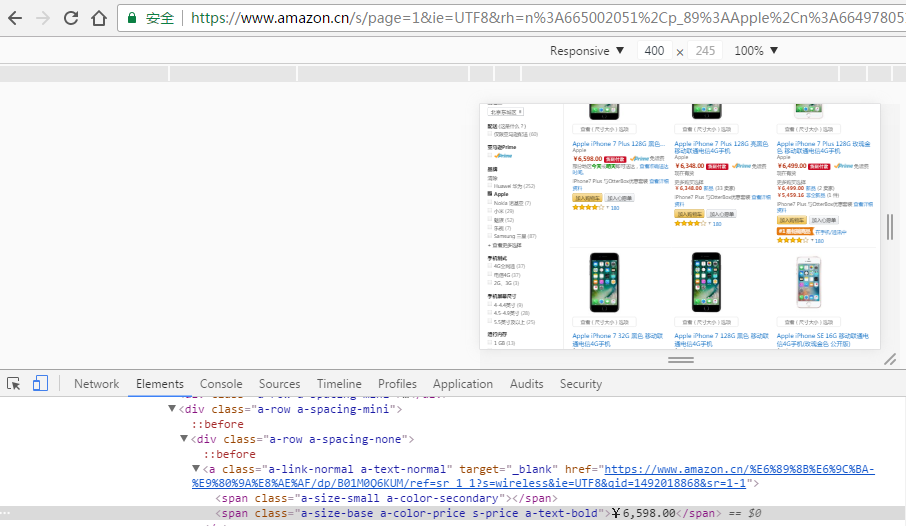Check the 5.5英寸及以上 screen size filter

490,322
